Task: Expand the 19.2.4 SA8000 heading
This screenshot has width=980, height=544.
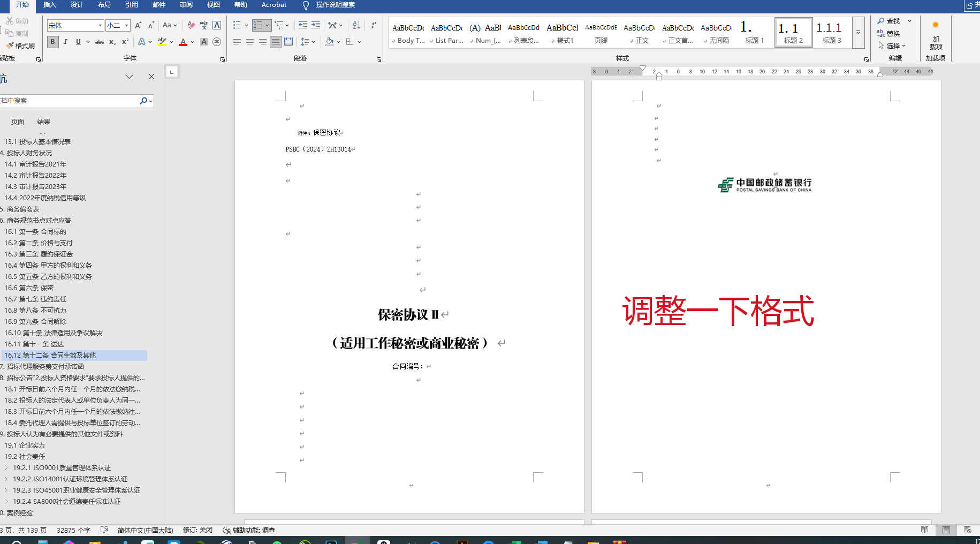Action: point(6,501)
